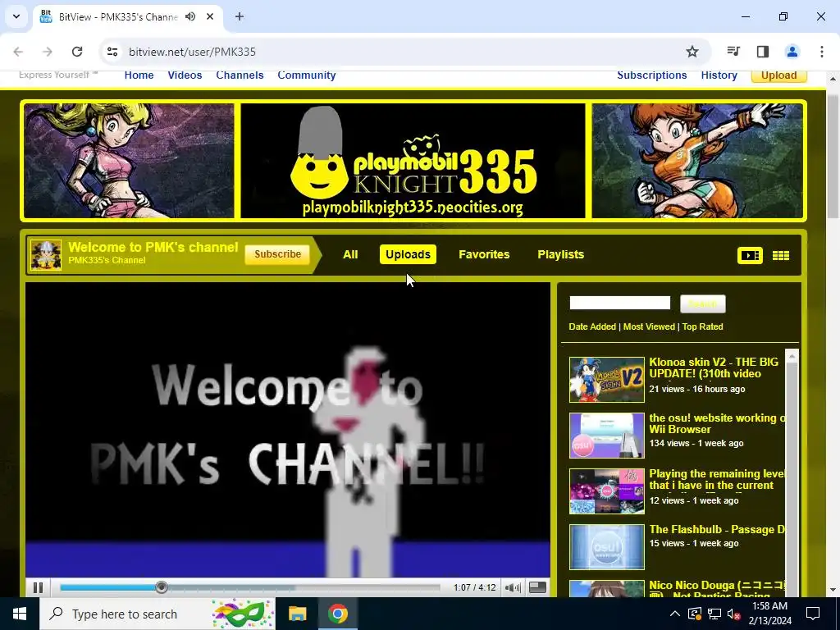Click the Windows taskbar search box
Viewport: 840px width, 630px height.
(x=157, y=614)
